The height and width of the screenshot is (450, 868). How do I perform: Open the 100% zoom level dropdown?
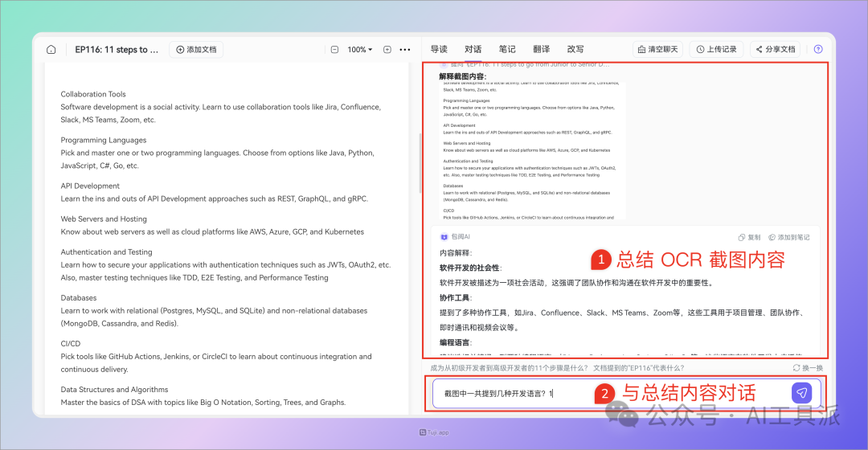pyautogui.click(x=359, y=50)
